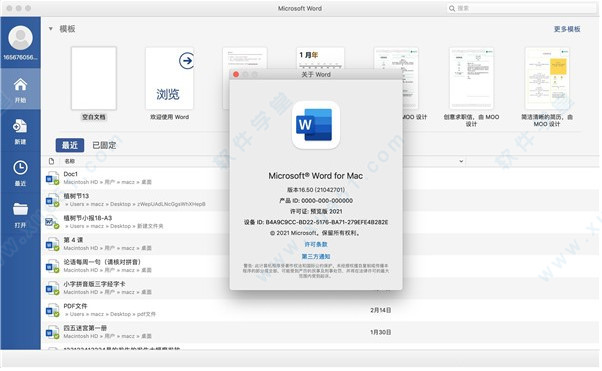This screenshot has width=602, height=371.
Task: Select the calendar 1月 template thumbnail
Action: (x=320, y=58)
